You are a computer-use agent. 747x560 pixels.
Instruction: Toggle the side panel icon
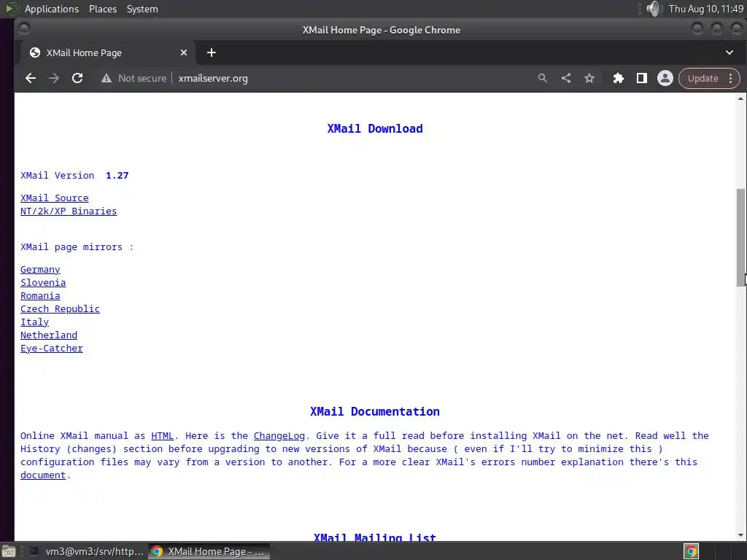642,78
